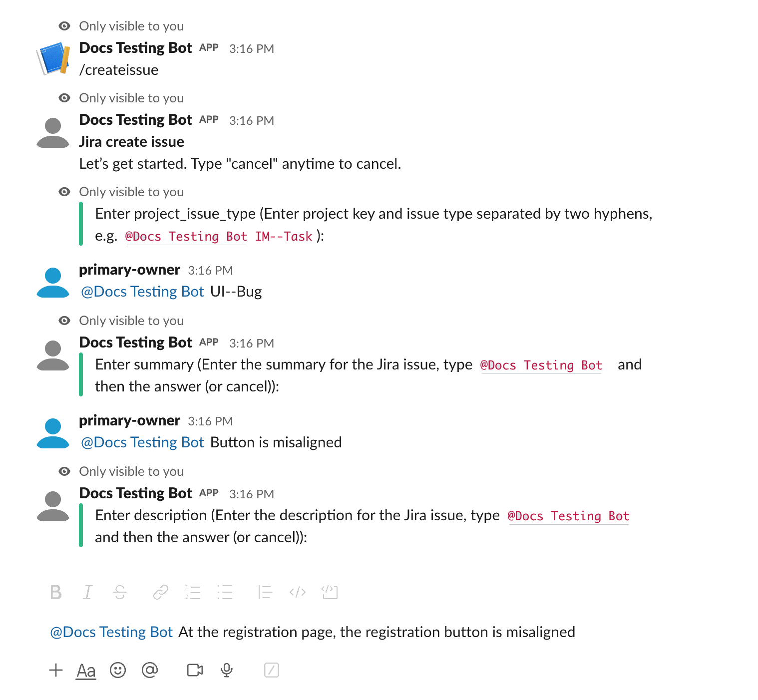
Task: Click @Docs Testing Bot mention before UI--Bug
Action: click(x=142, y=292)
